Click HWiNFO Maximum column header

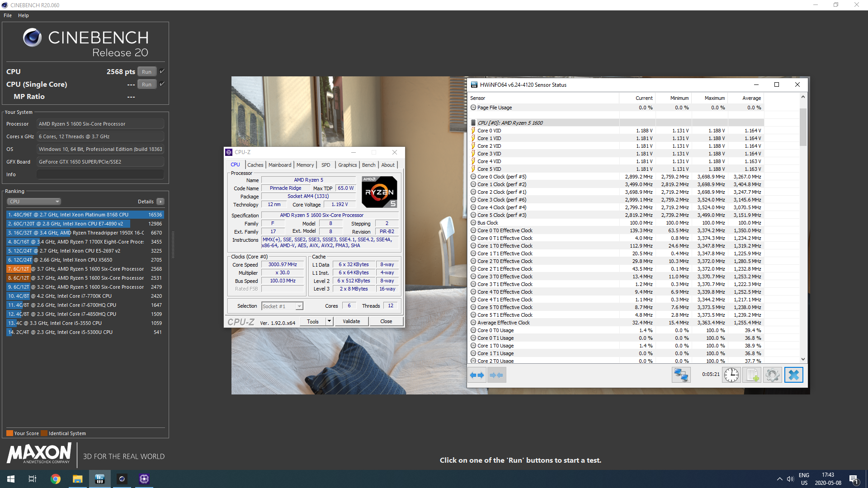coord(710,98)
